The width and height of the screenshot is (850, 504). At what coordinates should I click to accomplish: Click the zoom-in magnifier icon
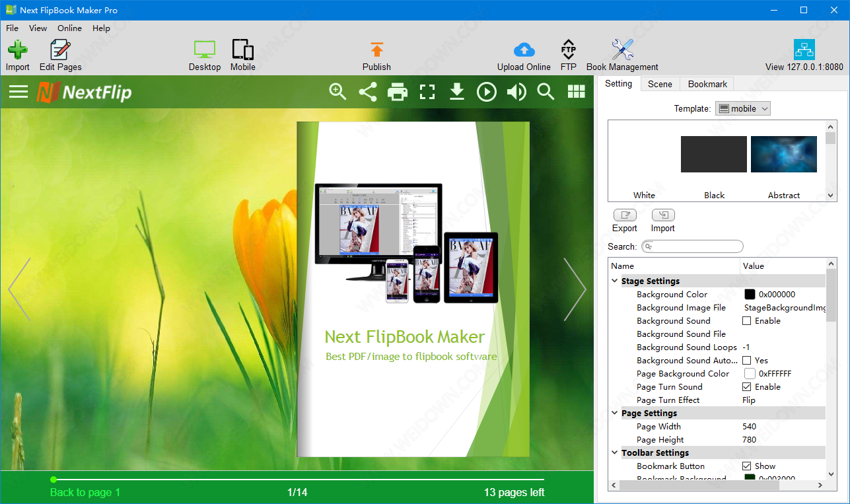(x=338, y=92)
